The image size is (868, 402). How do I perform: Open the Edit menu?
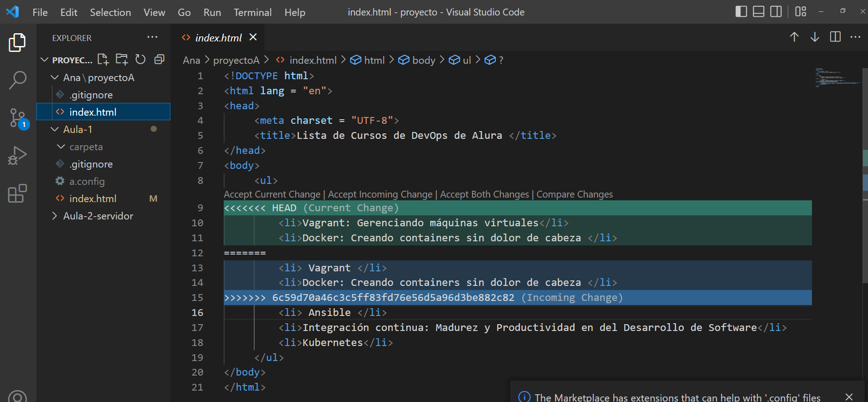(x=69, y=12)
